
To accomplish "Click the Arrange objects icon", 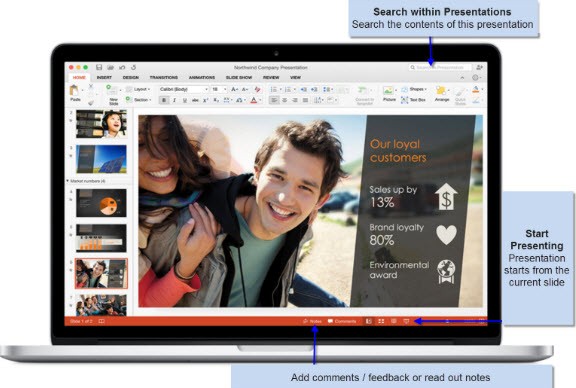I will click(x=441, y=90).
